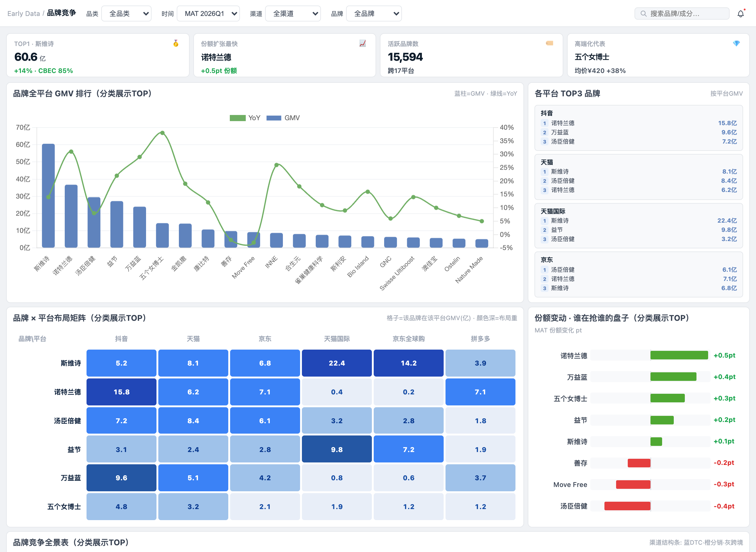Viewport: 756px width, 552px height.
Task: Open the 渠道 全渠道 dropdown
Action: [x=293, y=14]
